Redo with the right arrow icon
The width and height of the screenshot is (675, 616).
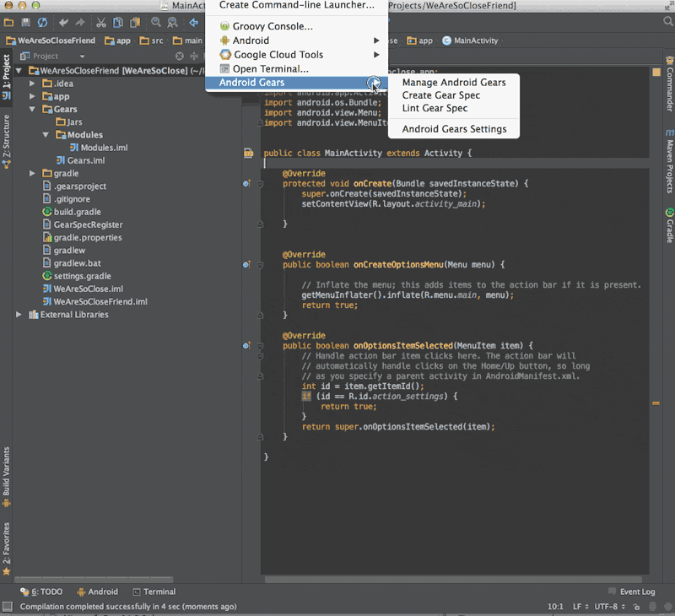(x=80, y=23)
